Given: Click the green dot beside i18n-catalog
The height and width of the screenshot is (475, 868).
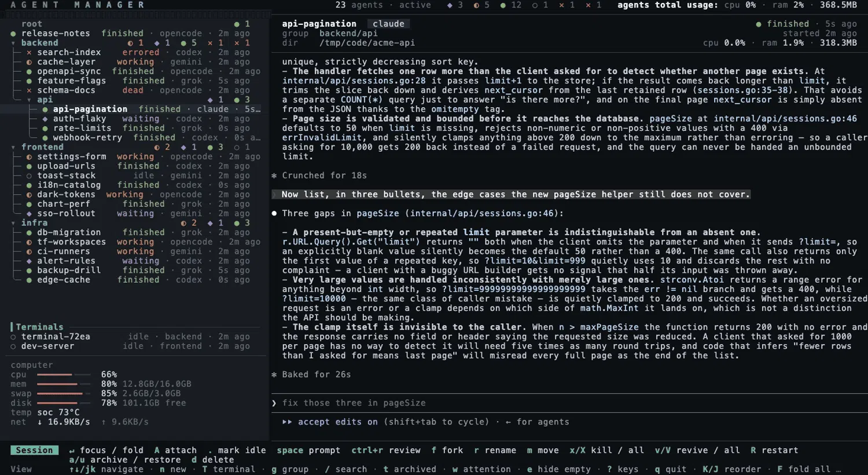Looking at the screenshot, I should coord(29,185).
